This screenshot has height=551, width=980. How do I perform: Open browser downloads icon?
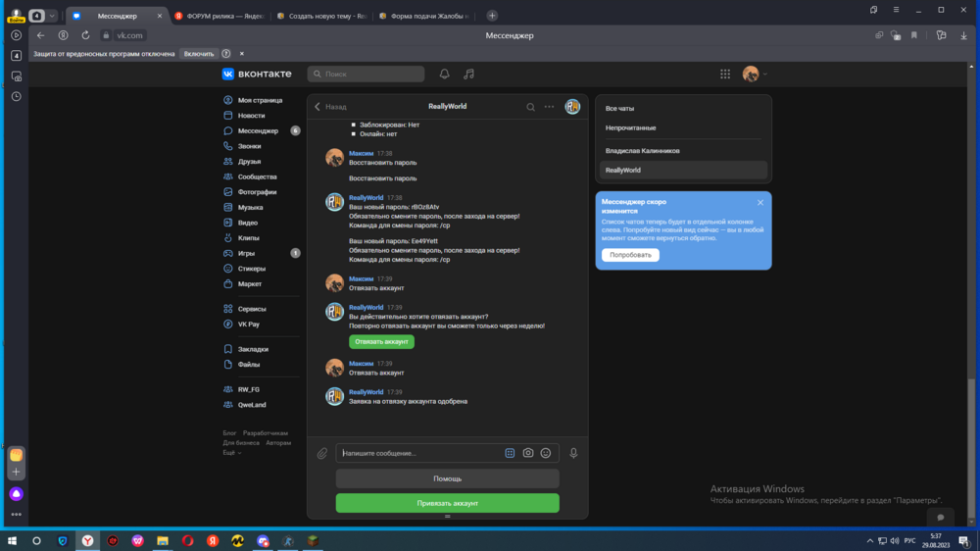tap(963, 35)
